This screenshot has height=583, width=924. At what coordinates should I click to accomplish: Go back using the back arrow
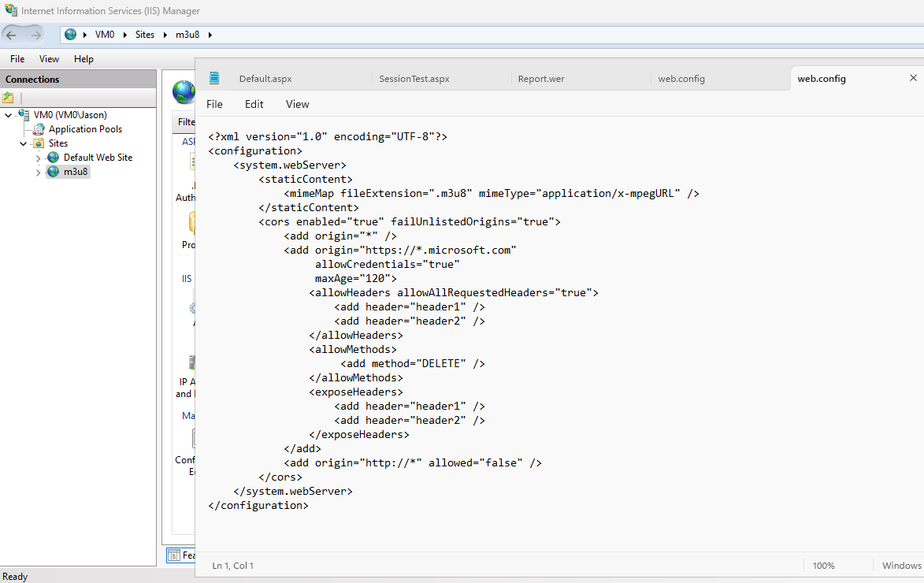coord(11,35)
